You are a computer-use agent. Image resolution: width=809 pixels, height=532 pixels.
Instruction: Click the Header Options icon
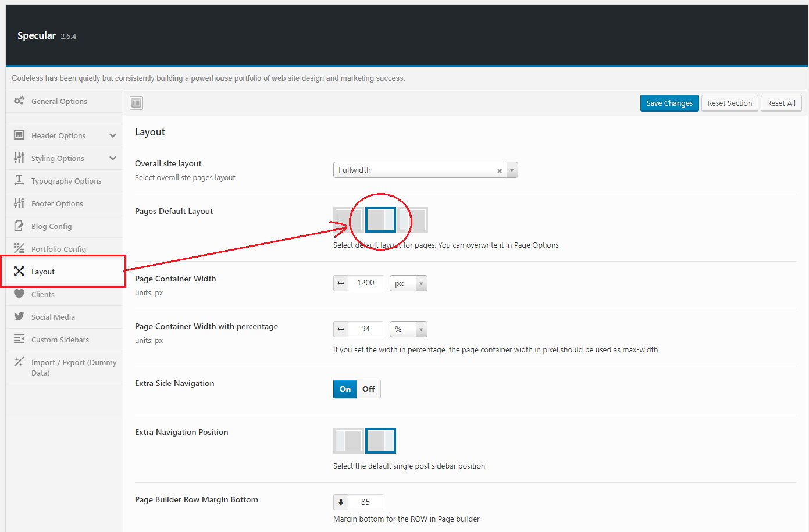click(19, 135)
